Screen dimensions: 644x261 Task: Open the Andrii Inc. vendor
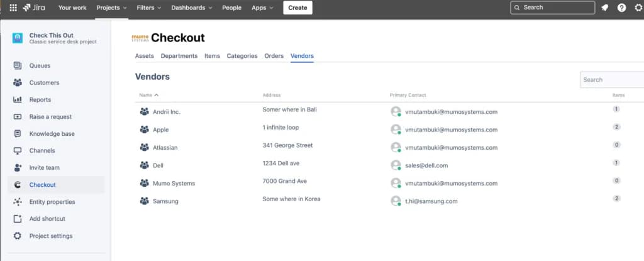pos(167,112)
